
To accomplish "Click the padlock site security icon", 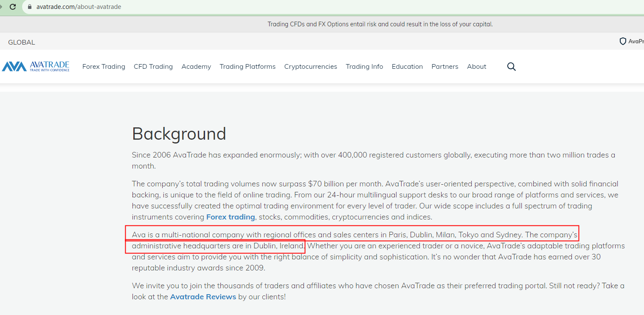I will [29, 7].
